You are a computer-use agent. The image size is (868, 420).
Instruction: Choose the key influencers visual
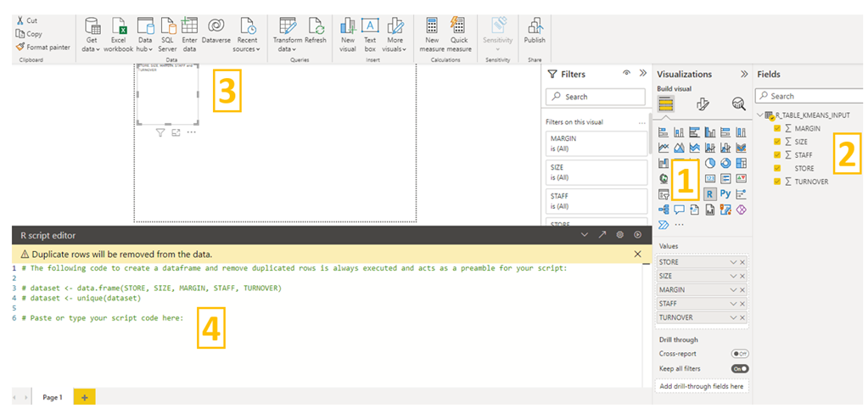tap(741, 194)
